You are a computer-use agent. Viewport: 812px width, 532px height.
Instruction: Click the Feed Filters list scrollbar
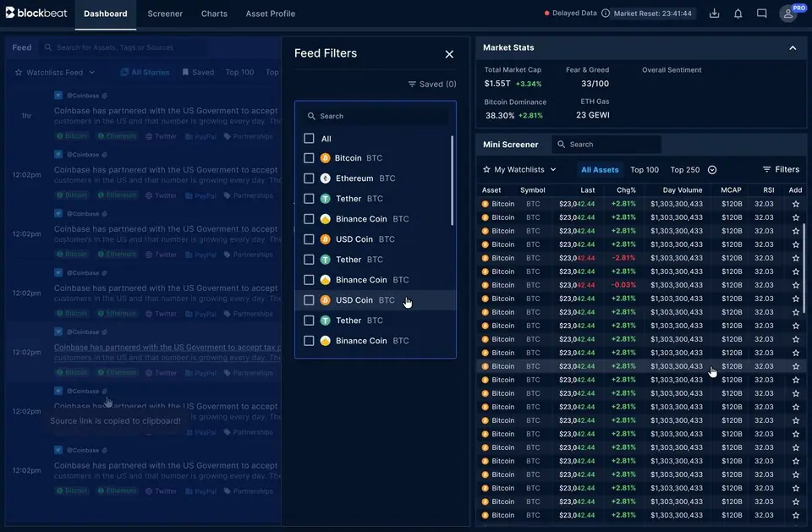(452, 180)
